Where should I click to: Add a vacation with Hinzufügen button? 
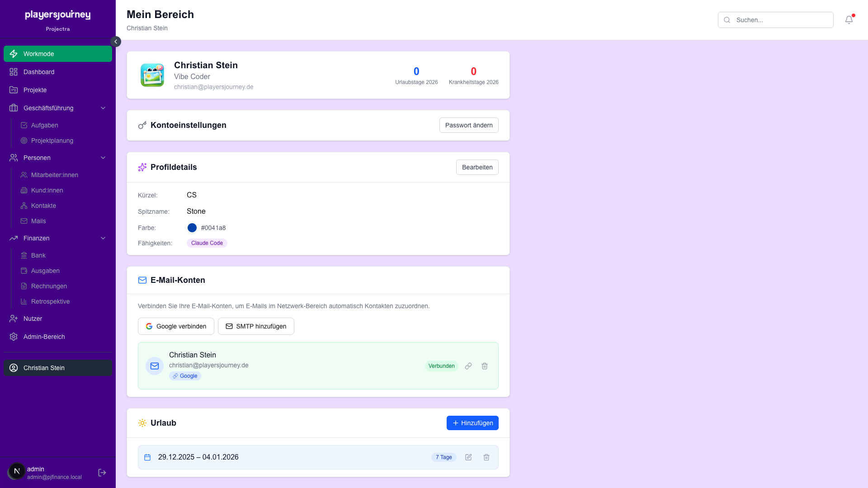click(x=472, y=423)
